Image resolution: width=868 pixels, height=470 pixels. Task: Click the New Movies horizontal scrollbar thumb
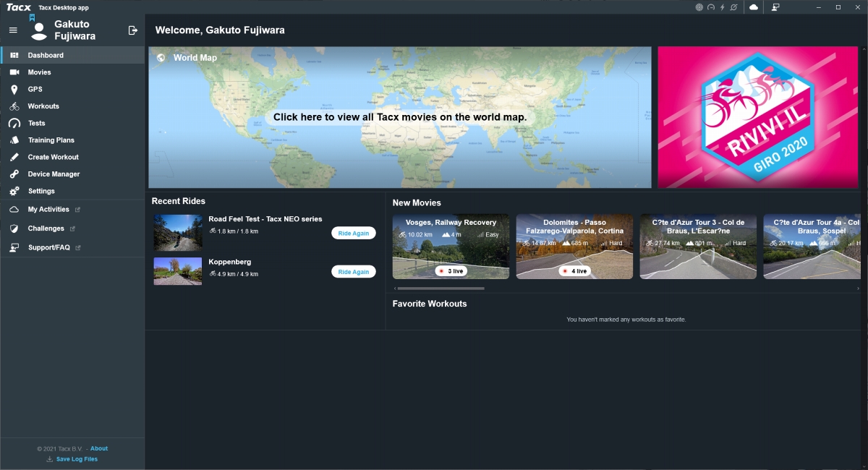[x=441, y=289]
